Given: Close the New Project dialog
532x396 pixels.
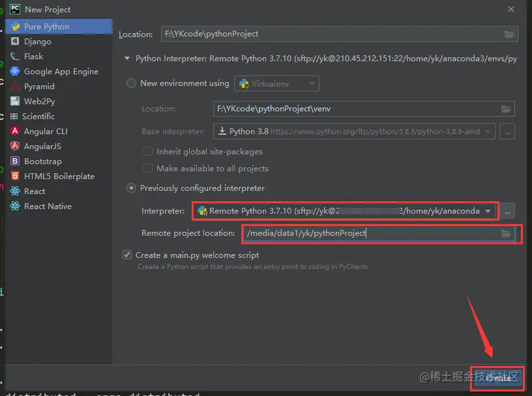Looking at the screenshot, I should (x=511, y=9).
